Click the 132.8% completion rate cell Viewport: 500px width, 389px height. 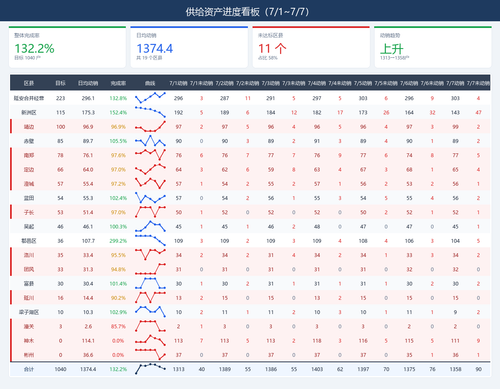[x=118, y=98]
